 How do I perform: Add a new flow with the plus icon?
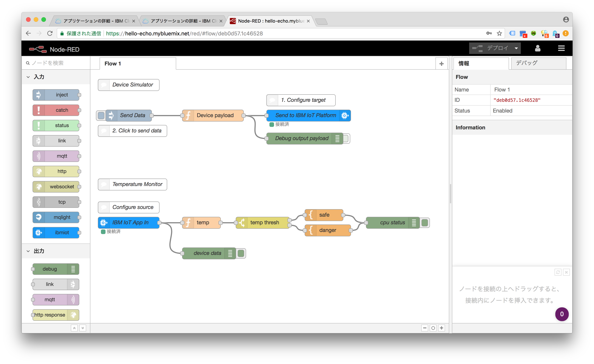[441, 64]
